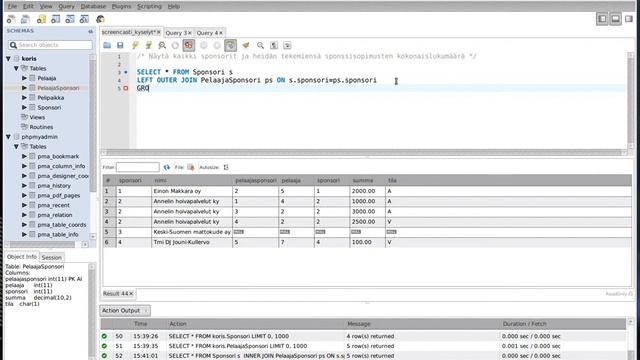Toggle autocommit mode
This screenshot has height=360, width=640.
coord(231,45)
